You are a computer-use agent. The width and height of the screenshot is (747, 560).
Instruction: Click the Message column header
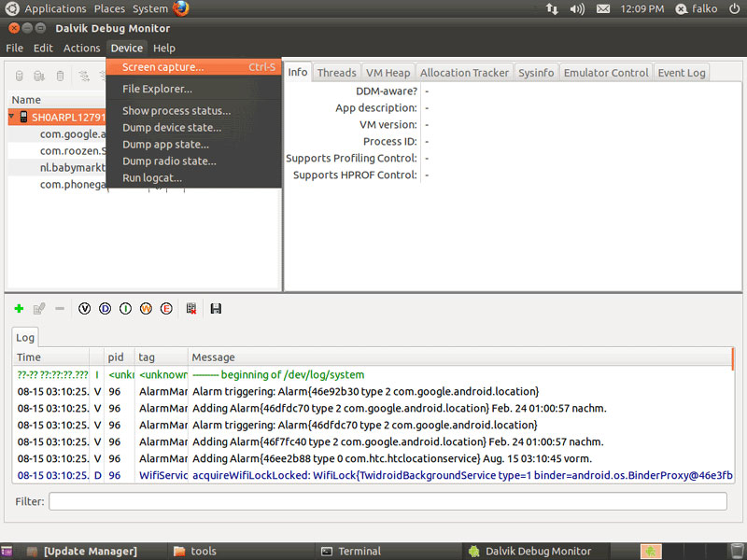tap(213, 357)
